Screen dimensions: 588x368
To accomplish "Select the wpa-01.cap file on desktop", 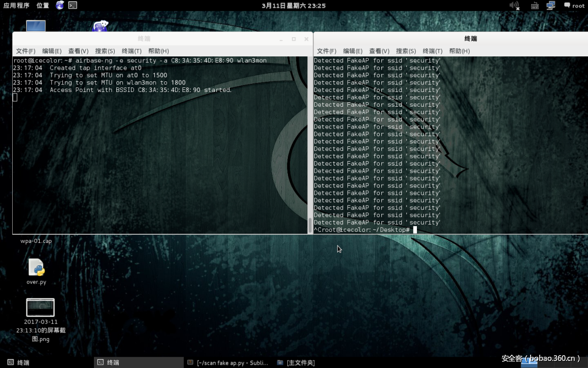I will [36, 241].
